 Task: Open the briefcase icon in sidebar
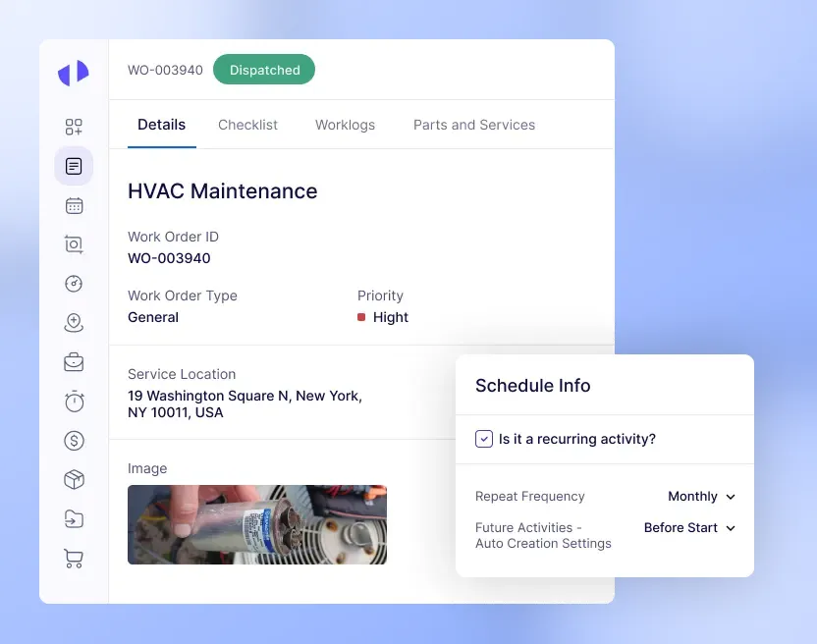74,362
